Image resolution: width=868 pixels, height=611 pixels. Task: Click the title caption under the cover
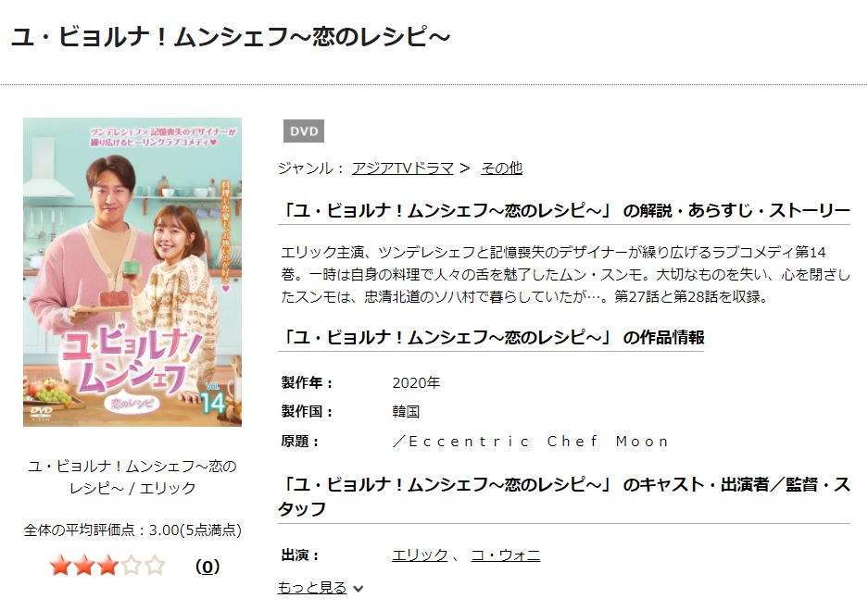(132, 477)
